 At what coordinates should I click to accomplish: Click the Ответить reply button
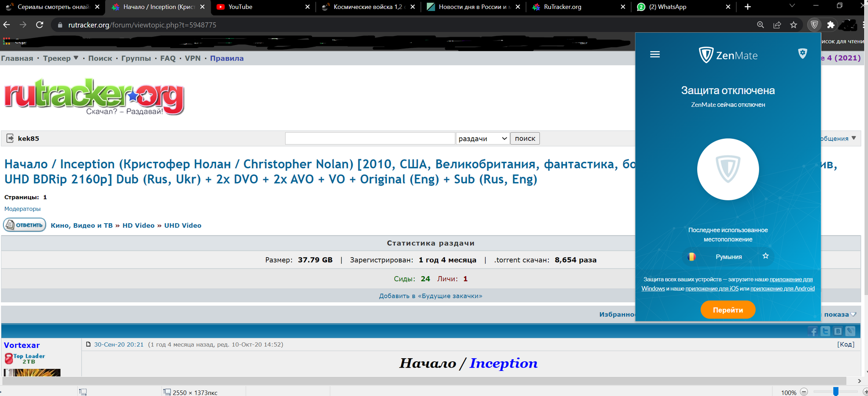(x=25, y=225)
